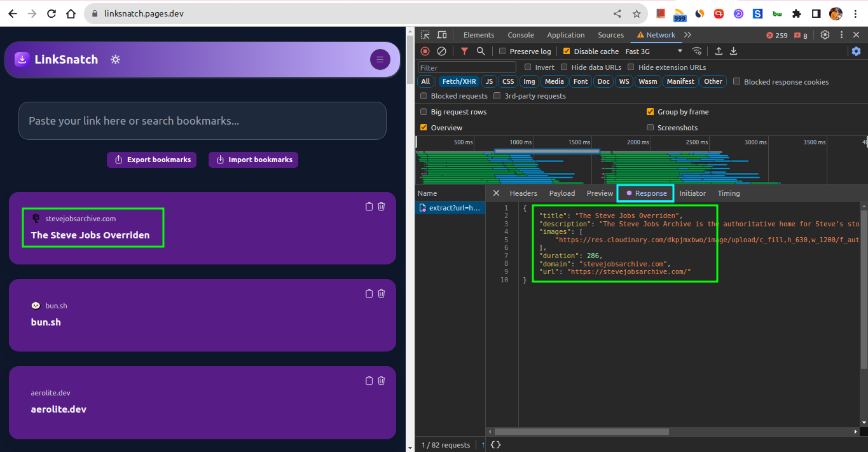Viewport: 868px width, 452px height.
Task: View the Timing tab
Action: pos(729,193)
